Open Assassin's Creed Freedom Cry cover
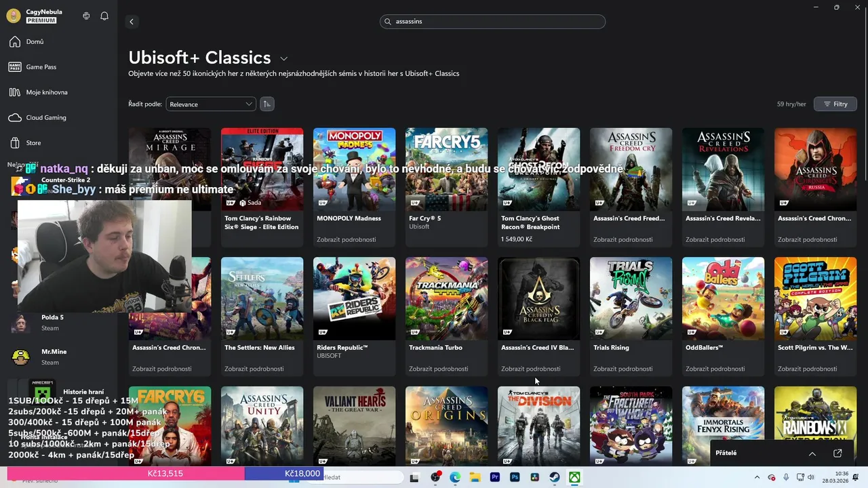Screen dimensions: 868x488 (x=631, y=169)
